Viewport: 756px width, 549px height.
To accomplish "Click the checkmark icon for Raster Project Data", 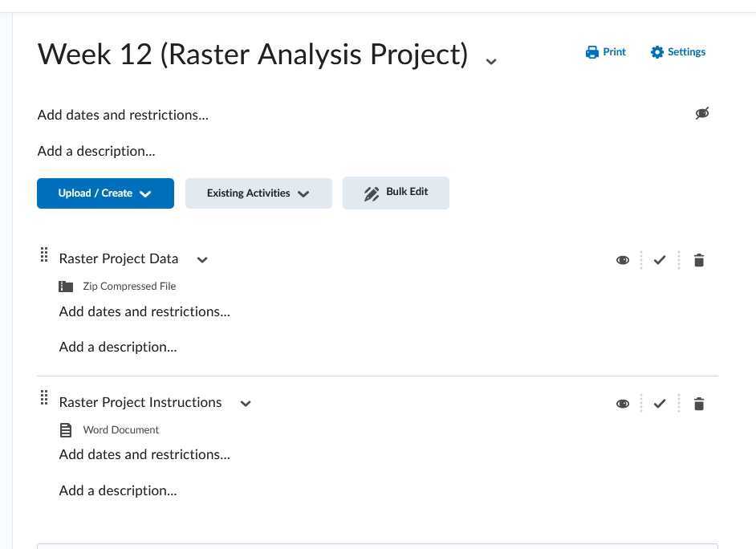I will click(x=660, y=259).
